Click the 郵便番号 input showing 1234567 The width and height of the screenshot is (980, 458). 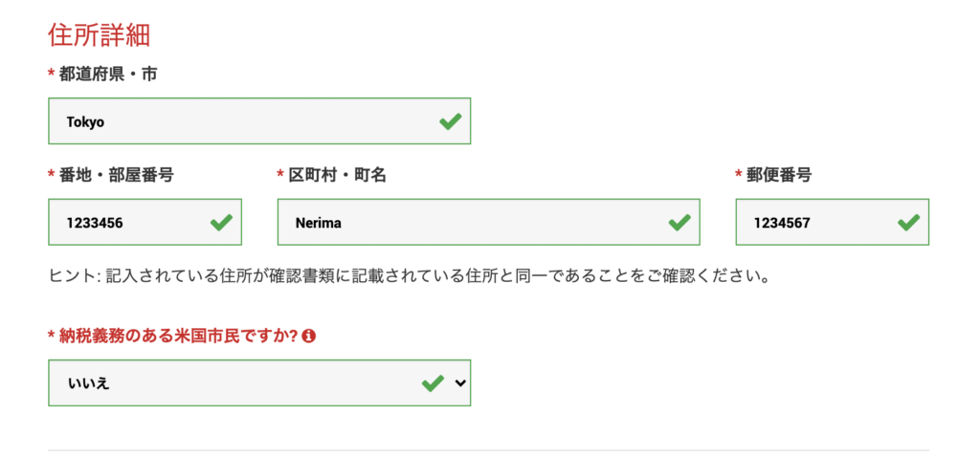tap(813, 223)
